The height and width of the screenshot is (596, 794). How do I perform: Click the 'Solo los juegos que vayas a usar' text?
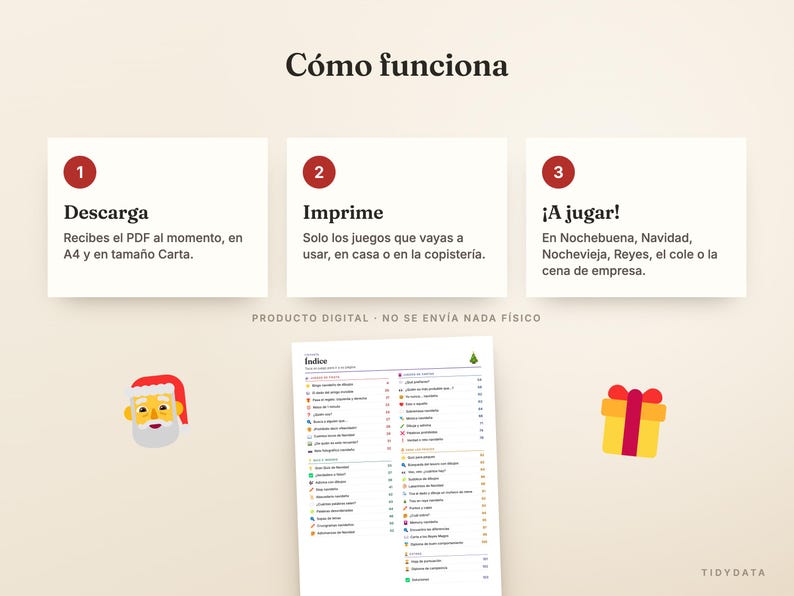pyautogui.click(x=394, y=246)
